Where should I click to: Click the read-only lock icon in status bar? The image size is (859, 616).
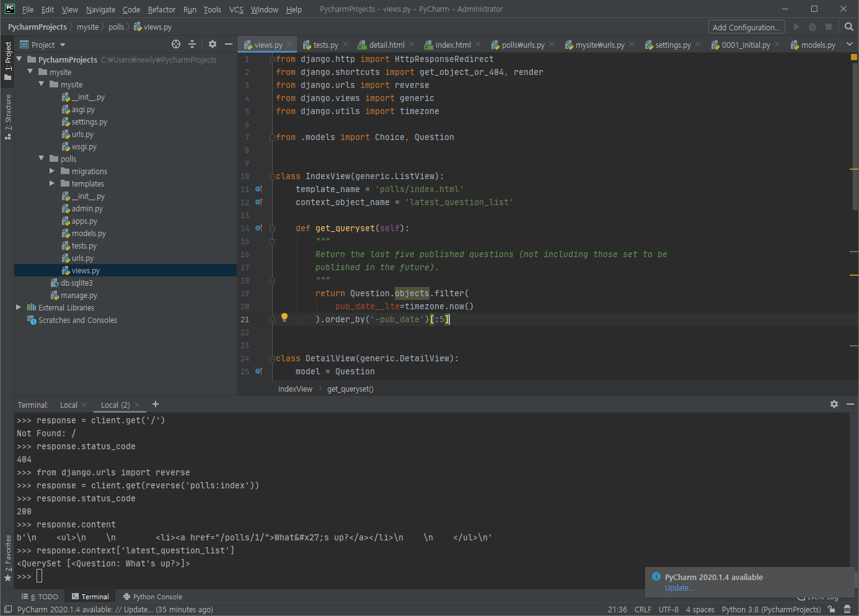pyautogui.click(x=832, y=609)
